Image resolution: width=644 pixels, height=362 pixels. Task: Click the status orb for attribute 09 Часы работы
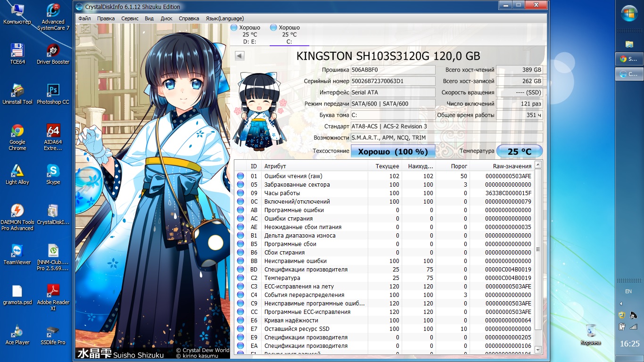tap(240, 193)
